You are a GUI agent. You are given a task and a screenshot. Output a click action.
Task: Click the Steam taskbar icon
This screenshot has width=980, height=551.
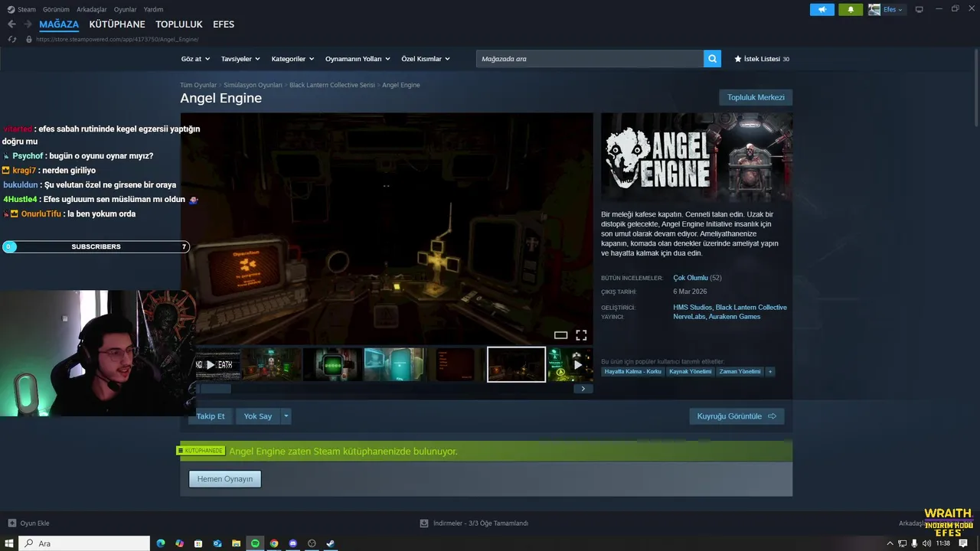coord(331,543)
